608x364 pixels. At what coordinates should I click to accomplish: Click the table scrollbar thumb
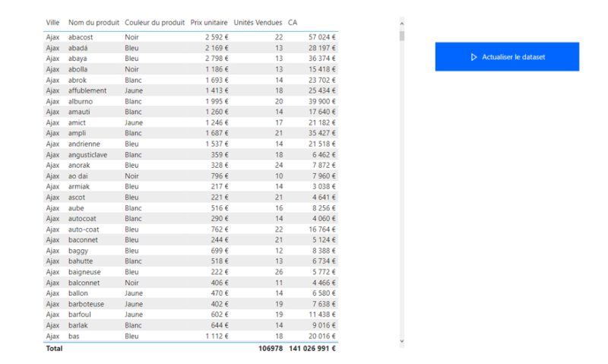(402, 36)
